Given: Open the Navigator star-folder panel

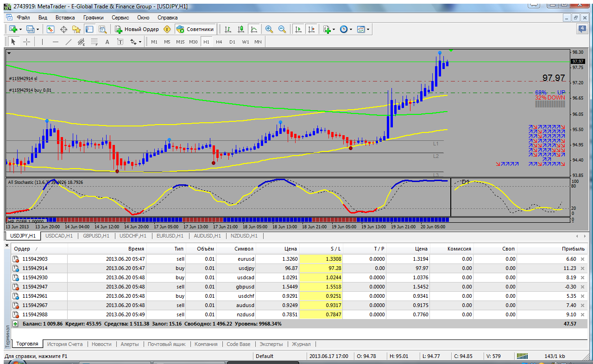Looking at the screenshot, I should (x=76, y=29).
